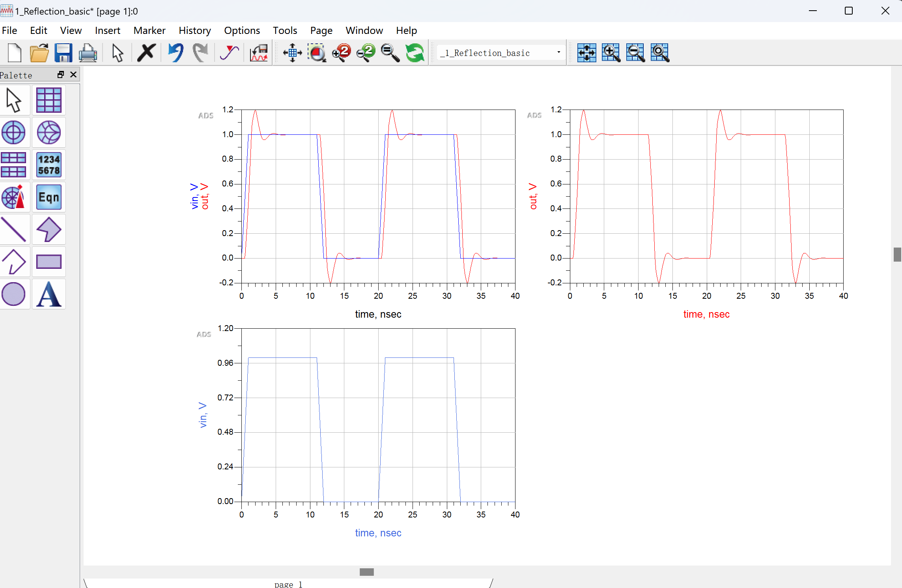Insert a List from the 1234 5678 icon
Screen dimensions: 902x588
49,165
